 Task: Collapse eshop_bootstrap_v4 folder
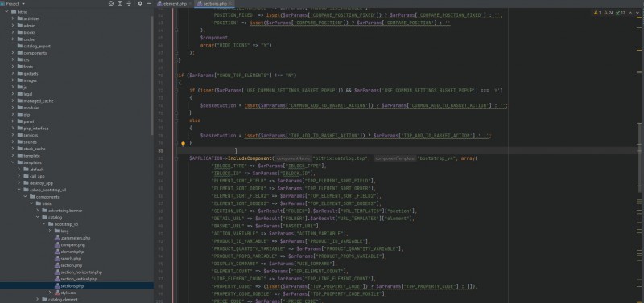19,190
